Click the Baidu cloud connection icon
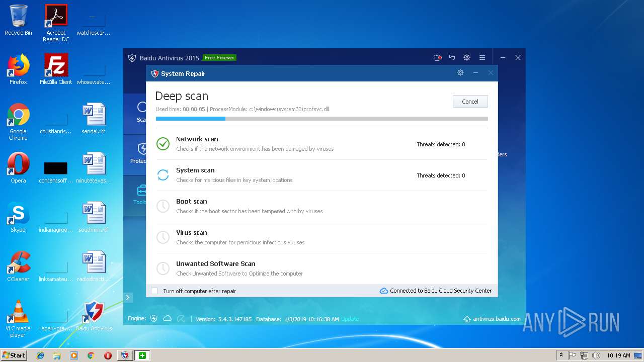Viewport: 644px width, 362px height. [384, 291]
